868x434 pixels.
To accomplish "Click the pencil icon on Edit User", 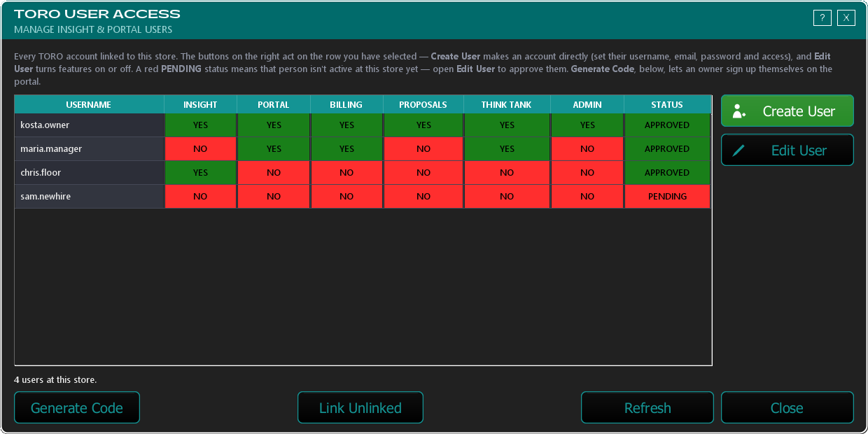I will pyautogui.click(x=738, y=150).
